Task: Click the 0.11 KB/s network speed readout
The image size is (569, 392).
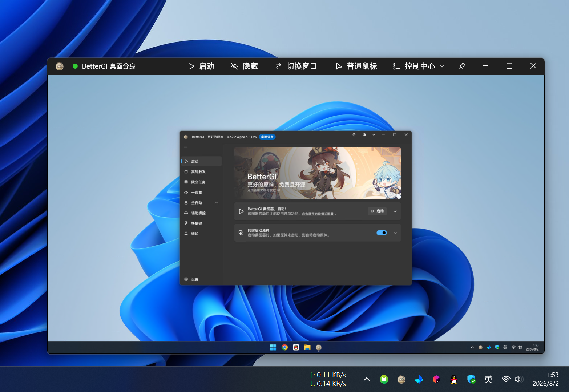Action: (328, 375)
